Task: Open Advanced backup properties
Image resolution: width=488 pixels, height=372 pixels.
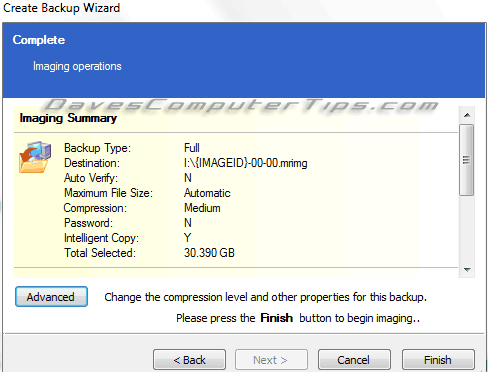Action: (51, 297)
